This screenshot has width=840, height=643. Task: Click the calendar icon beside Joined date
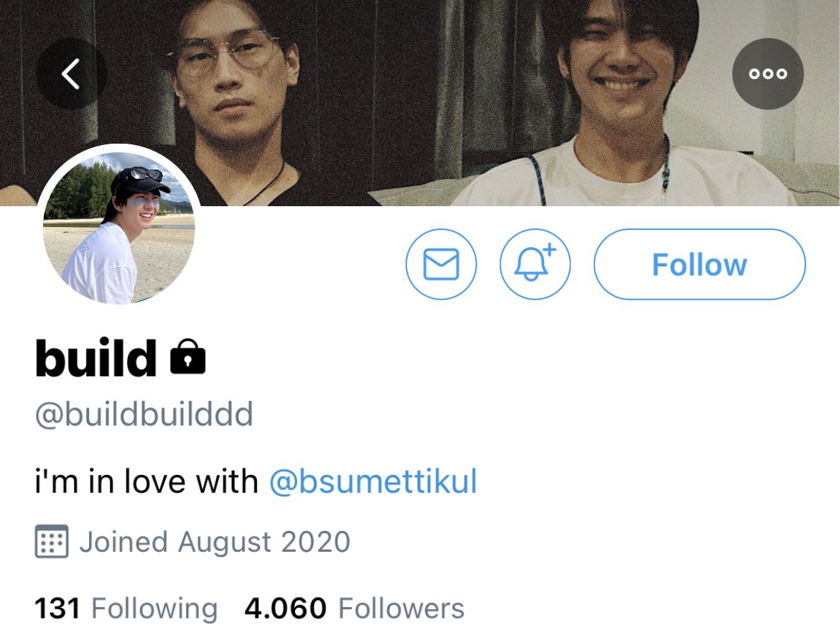click(52, 541)
